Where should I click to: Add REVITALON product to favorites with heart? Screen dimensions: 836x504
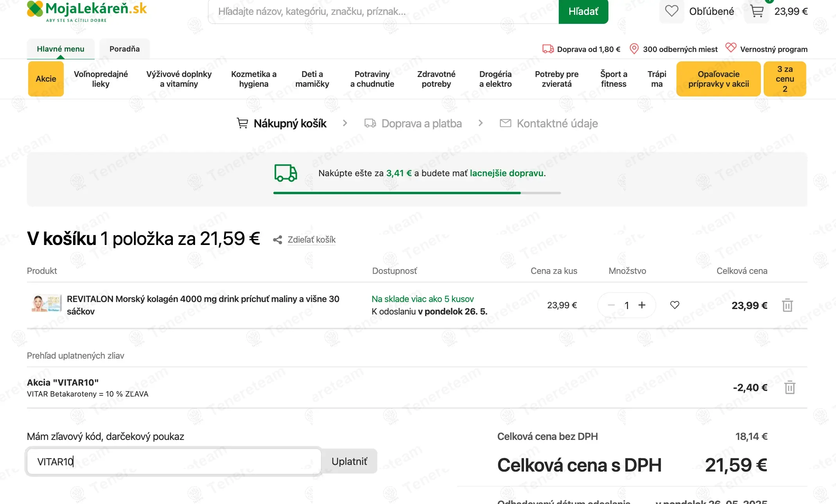(x=675, y=305)
